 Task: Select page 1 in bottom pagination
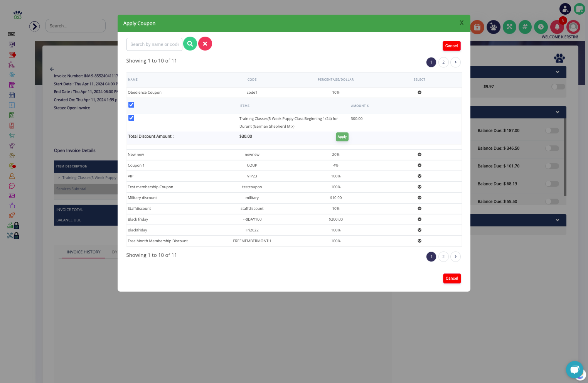[x=431, y=256]
